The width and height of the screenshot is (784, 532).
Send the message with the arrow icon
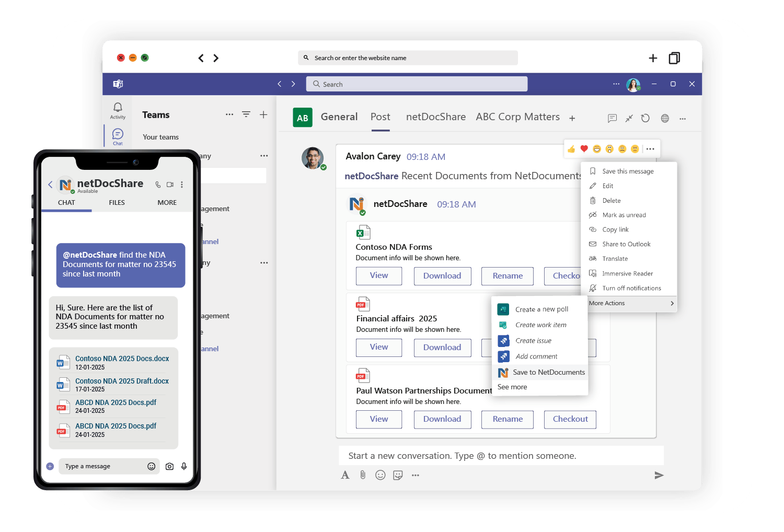pyautogui.click(x=659, y=475)
